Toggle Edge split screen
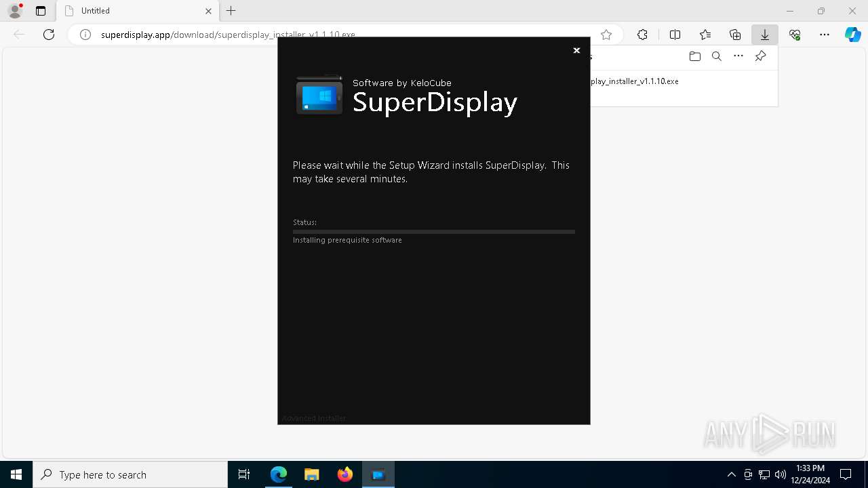This screenshot has height=488, width=868. (x=675, y=35)
